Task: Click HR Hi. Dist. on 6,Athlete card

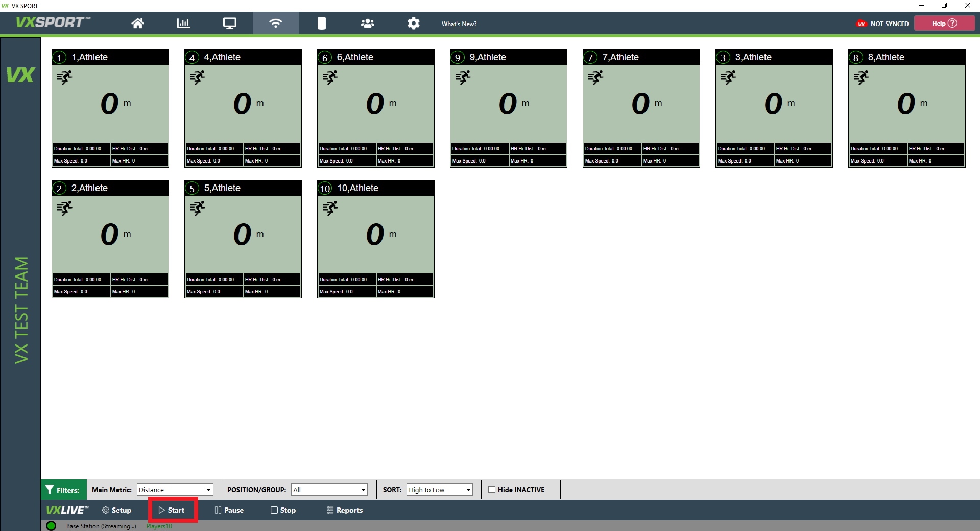Action: point(405,149)
